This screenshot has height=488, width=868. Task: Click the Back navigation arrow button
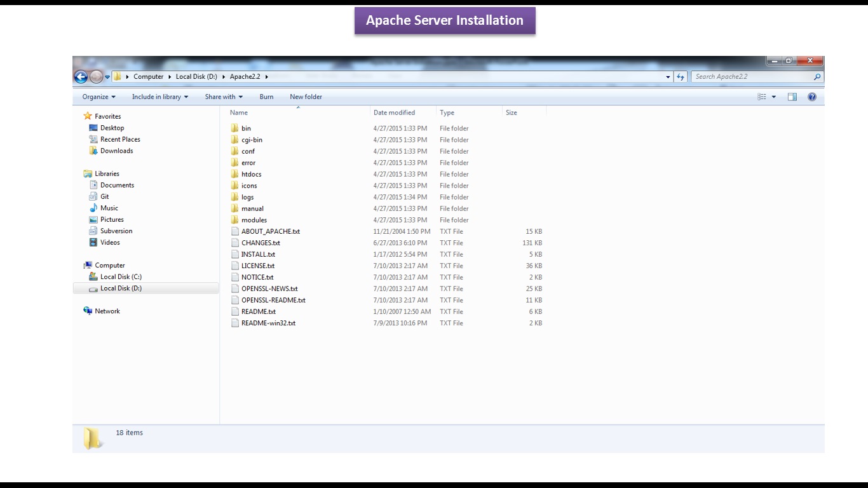coord(81,77)
